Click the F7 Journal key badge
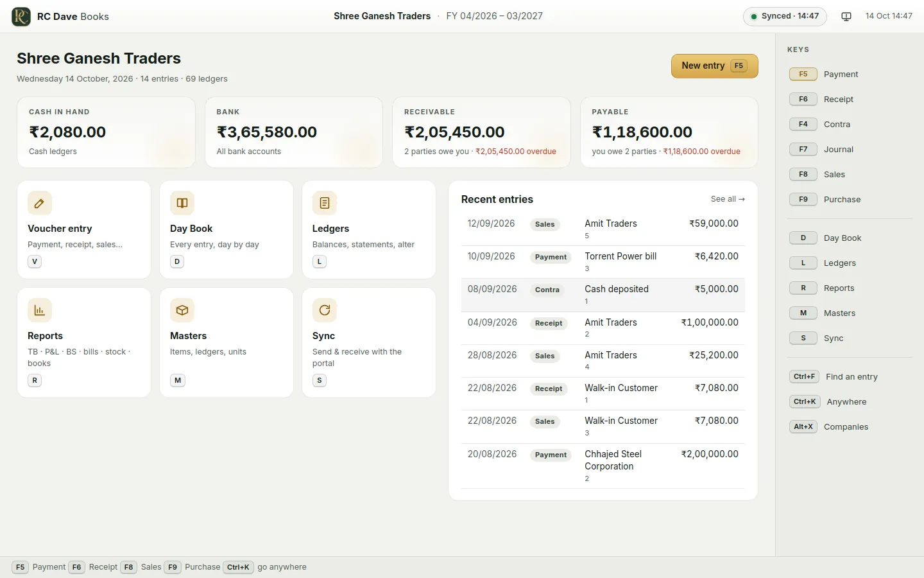Image resolution: width=924 pixels, height=578 pixels. pyautogui.click(x=803, y=150)
